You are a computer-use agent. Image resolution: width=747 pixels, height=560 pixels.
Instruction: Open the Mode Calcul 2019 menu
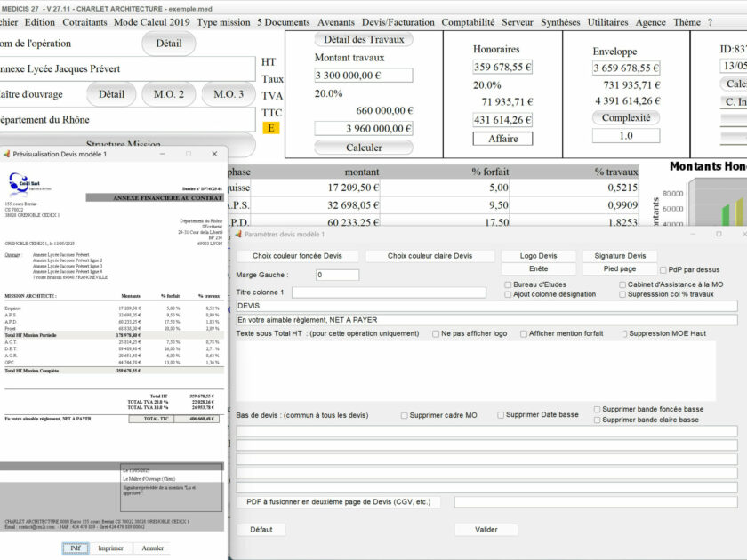tap(151, 22)
